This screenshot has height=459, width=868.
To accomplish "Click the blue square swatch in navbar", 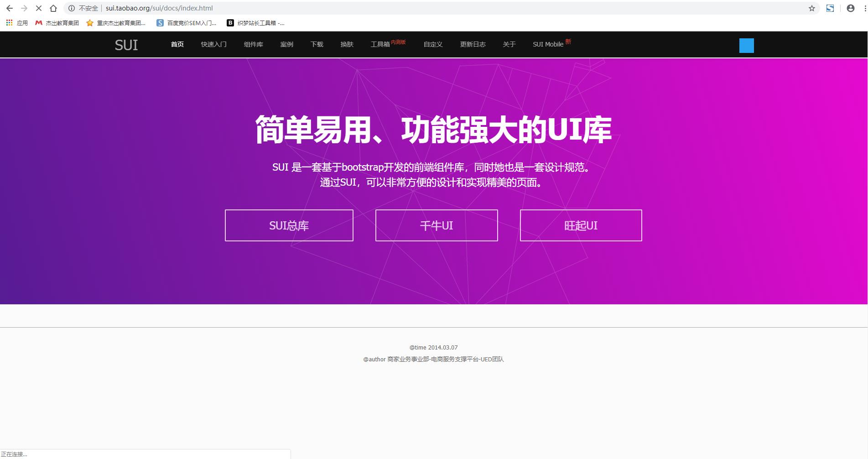I will 747,46.
